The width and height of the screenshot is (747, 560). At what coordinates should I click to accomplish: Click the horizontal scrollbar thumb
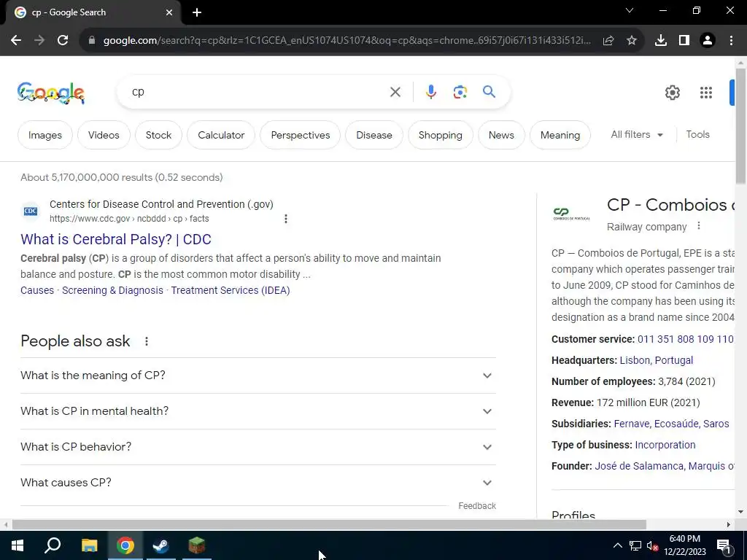pos(329,525)
